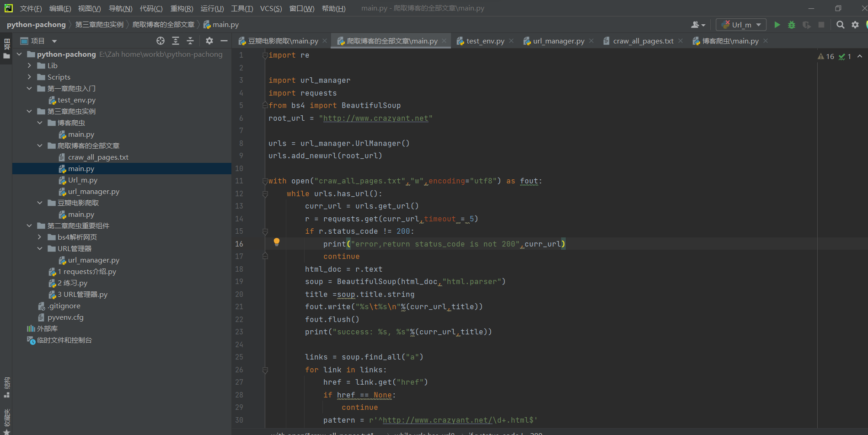Collapse the 博客爬虫 folder

point(40,123)
